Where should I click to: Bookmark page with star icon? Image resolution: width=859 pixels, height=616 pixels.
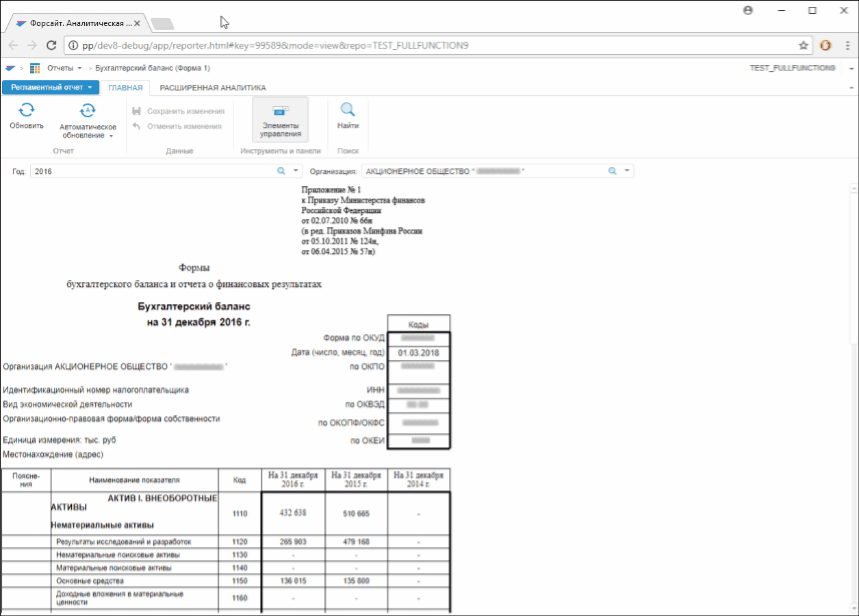[x=804, y=45]
